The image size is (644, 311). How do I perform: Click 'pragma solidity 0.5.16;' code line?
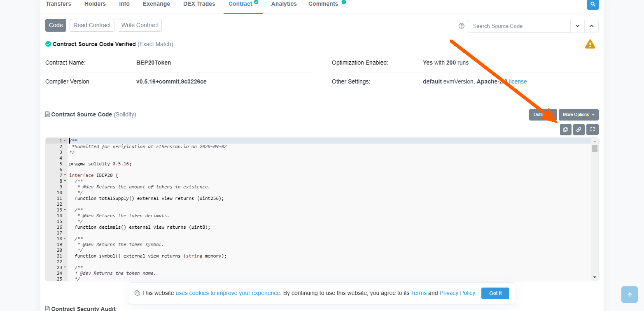point(100,164)
